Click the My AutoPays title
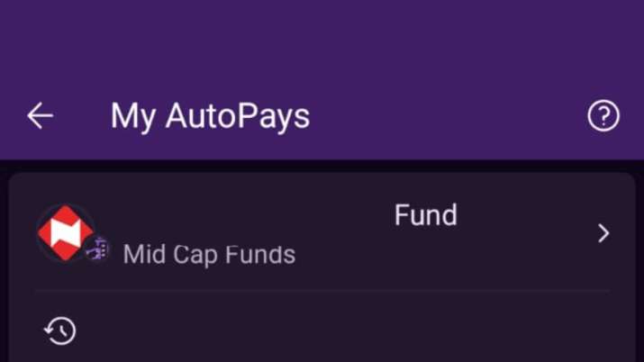 210,116
